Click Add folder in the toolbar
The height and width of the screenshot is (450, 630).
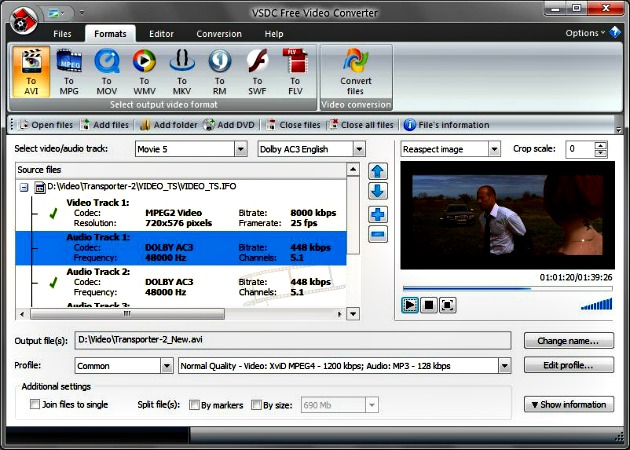pyautogui.click(x=169, y=125)
